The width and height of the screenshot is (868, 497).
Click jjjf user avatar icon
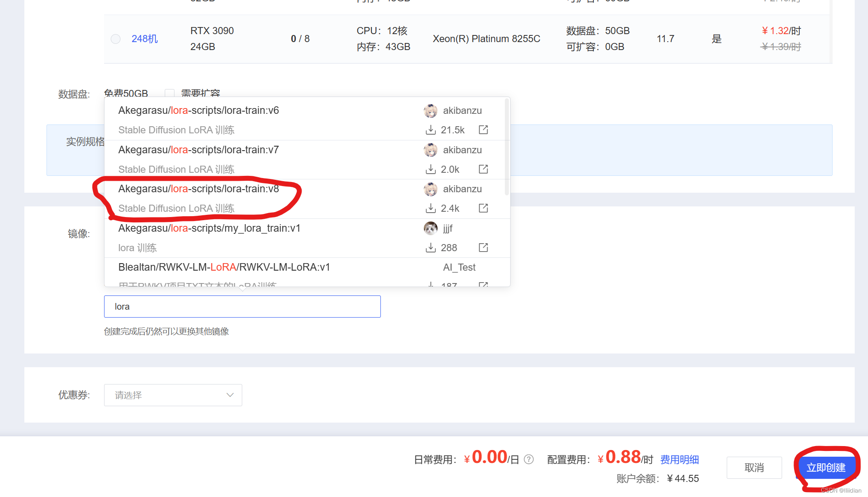point(430,229)
